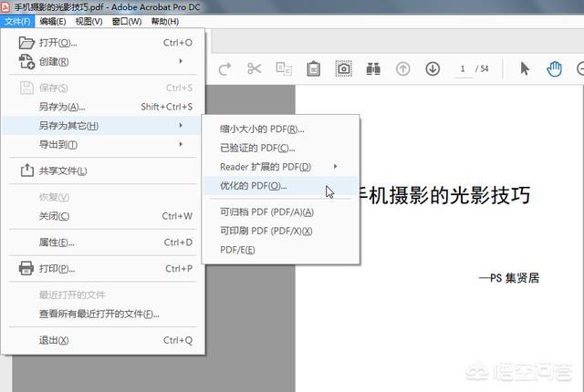
Task: Choose 打开(O)... menu entry
Action: [103, 43]
